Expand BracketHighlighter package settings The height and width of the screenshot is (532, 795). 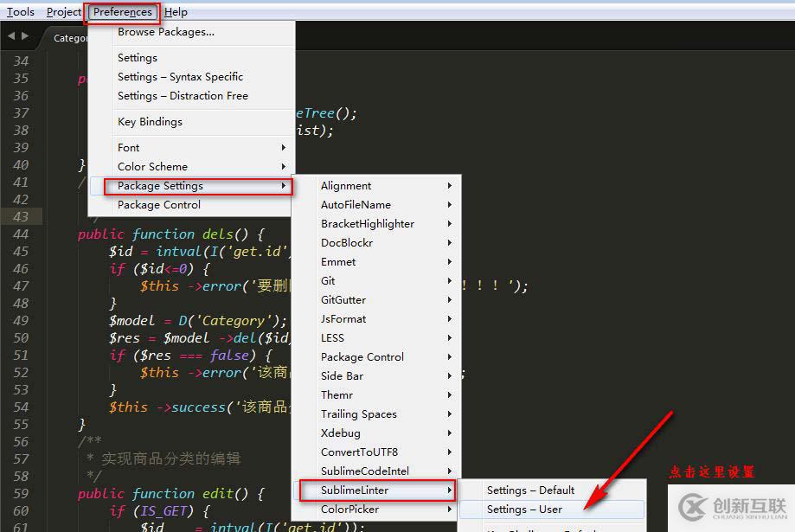[376, 224]
